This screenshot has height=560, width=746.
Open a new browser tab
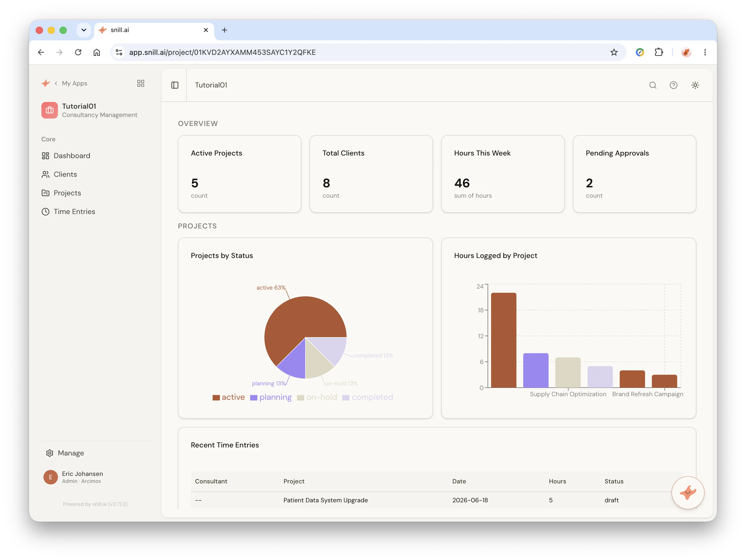pos(224,30)
